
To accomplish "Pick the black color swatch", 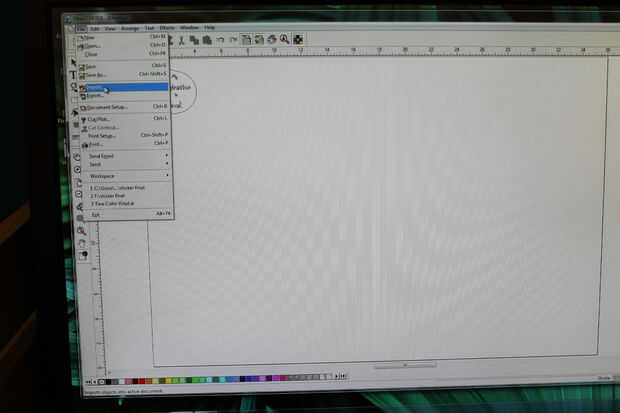I will [x=108, y=382].
